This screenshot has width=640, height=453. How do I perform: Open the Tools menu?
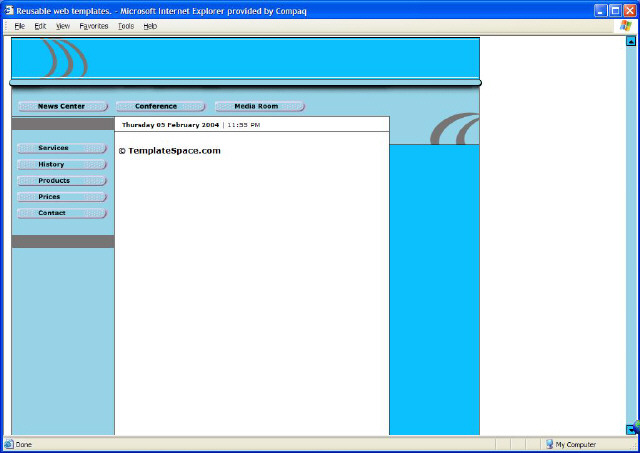126,26
